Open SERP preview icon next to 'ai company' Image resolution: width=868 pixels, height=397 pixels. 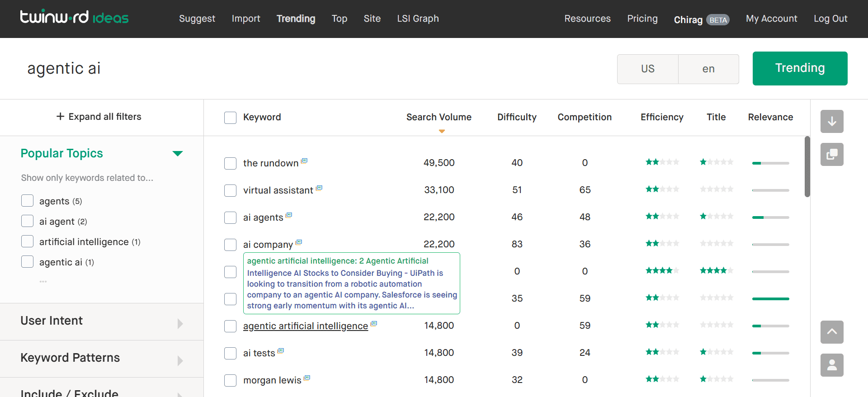[x=299, y=242]
